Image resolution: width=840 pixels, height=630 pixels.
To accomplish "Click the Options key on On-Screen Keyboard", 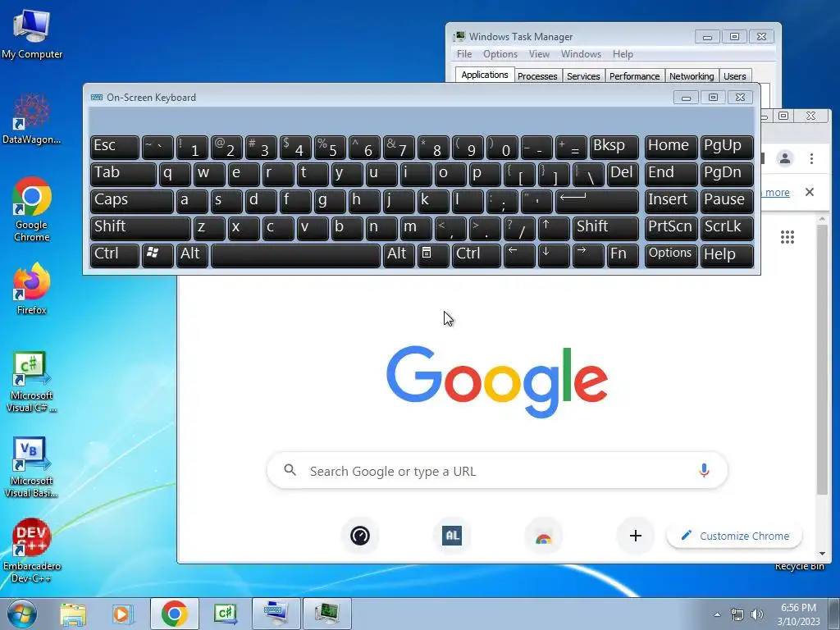I will point(671,255).
